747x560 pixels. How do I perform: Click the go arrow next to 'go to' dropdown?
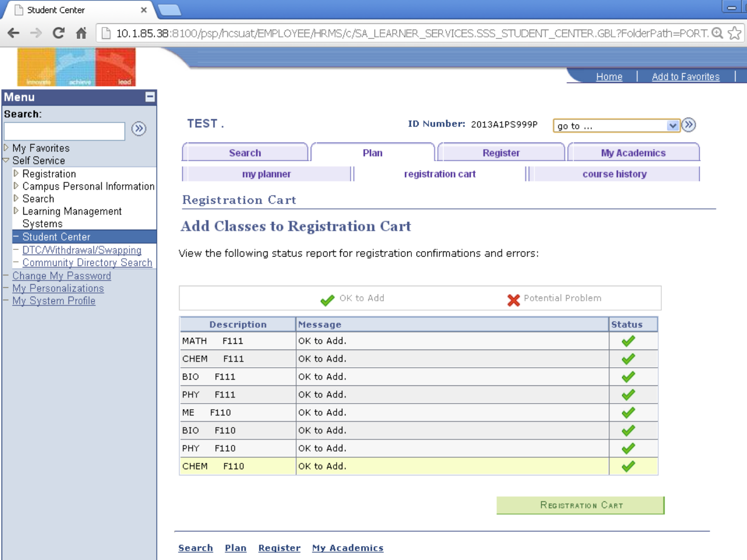[x=689, y=125]
